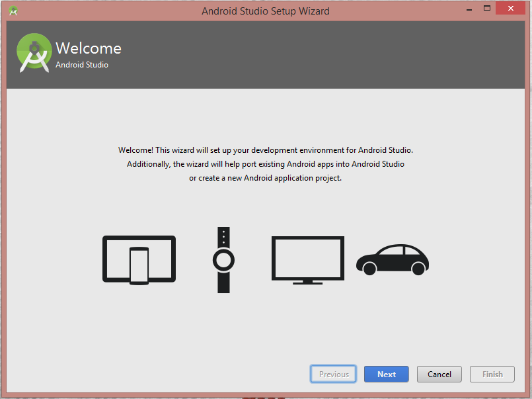
Task: Click the smartwatch wearable icon
Action: coord(223,259)
